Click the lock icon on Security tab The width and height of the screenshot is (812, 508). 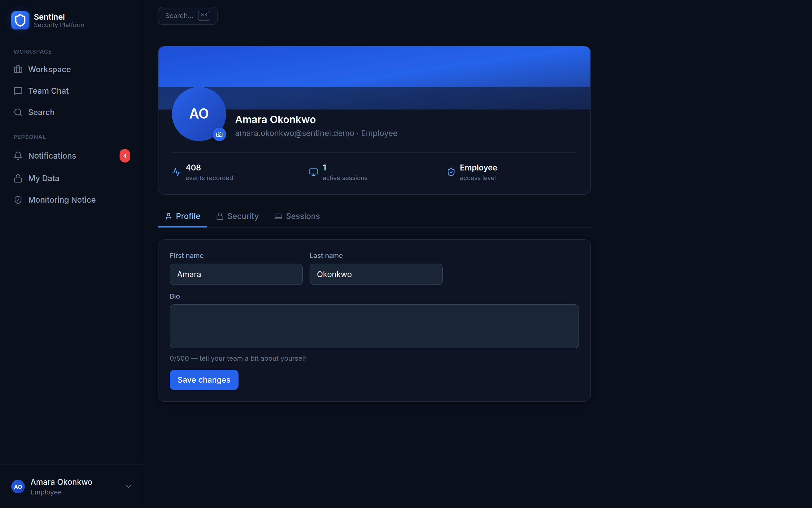220,216
